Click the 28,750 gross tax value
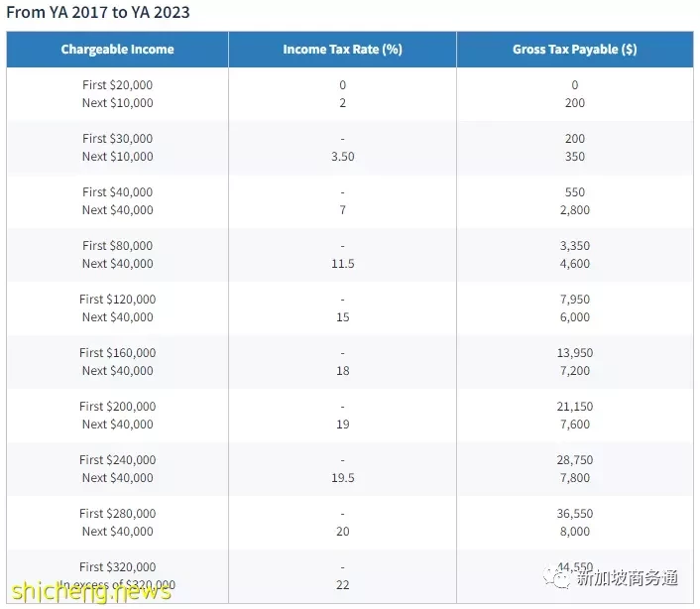Screen dimensions: 700x609 click(574, 460)
